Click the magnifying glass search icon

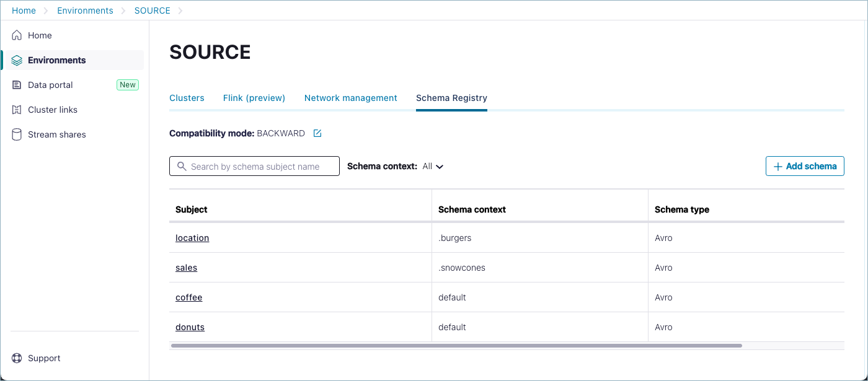[x=182, y=166]
